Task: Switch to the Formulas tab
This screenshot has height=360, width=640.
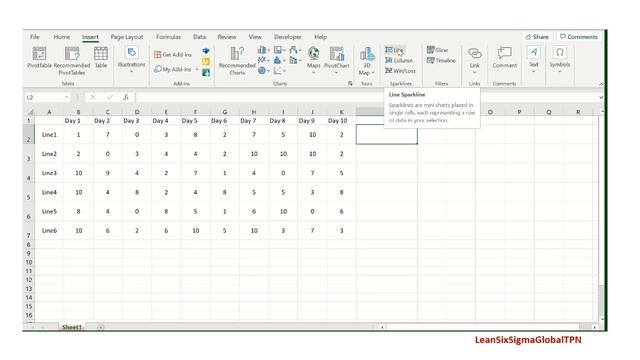Action: click(168, 37)
